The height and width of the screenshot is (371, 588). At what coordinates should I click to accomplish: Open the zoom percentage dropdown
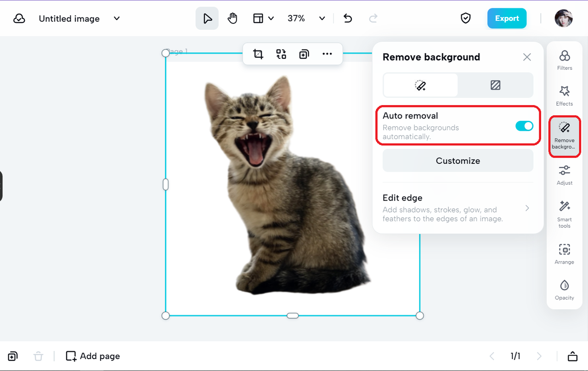(322, 18)
